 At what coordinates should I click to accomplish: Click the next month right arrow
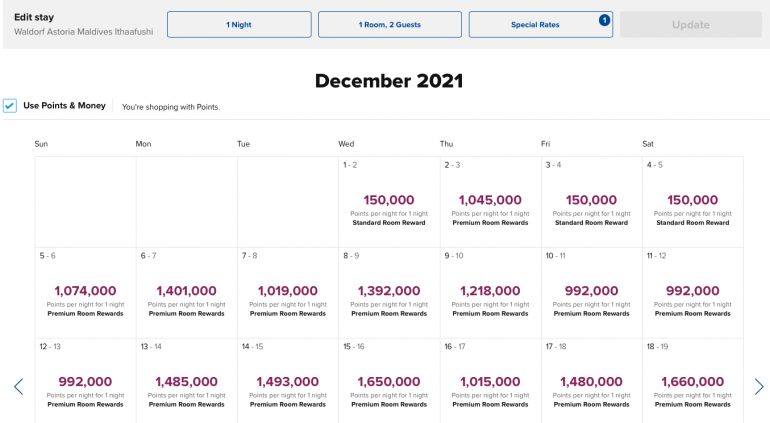click(759, 387)
